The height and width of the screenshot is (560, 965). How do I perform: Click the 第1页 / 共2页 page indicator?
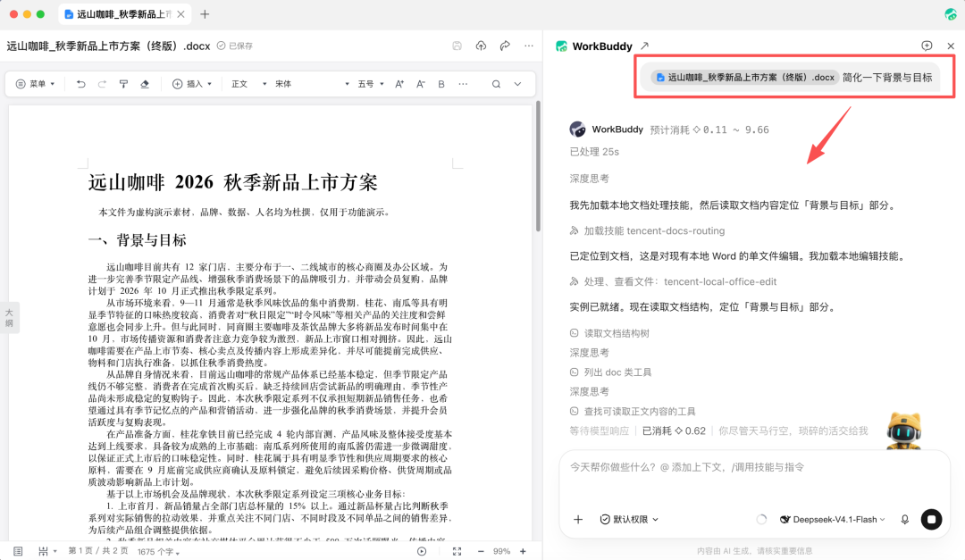tap(98, 551)
